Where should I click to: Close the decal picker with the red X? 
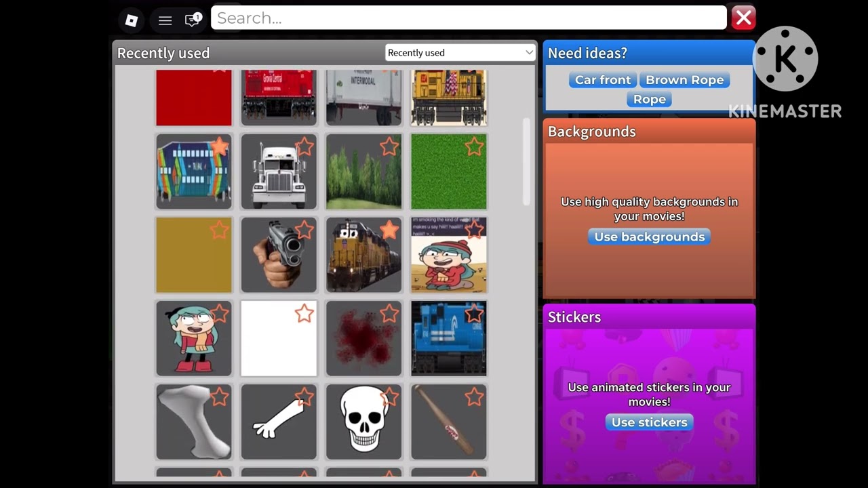pyautogui.click(x=743, y=18)
